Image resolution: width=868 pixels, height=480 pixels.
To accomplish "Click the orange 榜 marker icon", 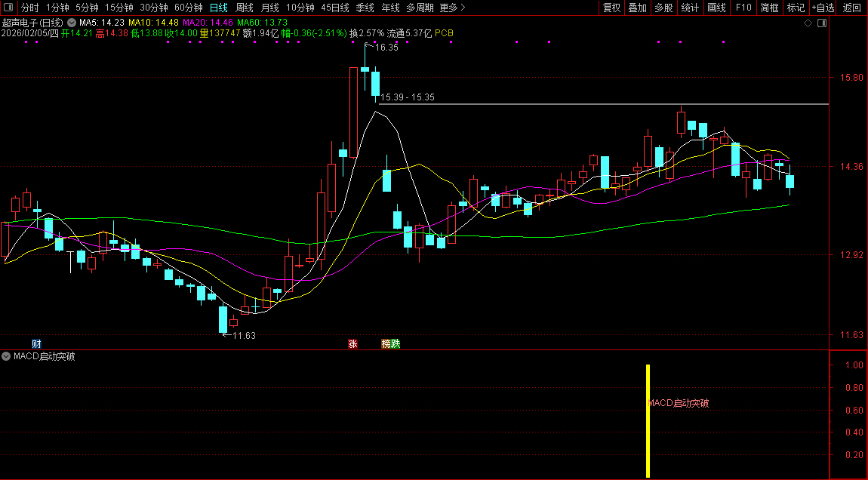I will click(386, 344).
